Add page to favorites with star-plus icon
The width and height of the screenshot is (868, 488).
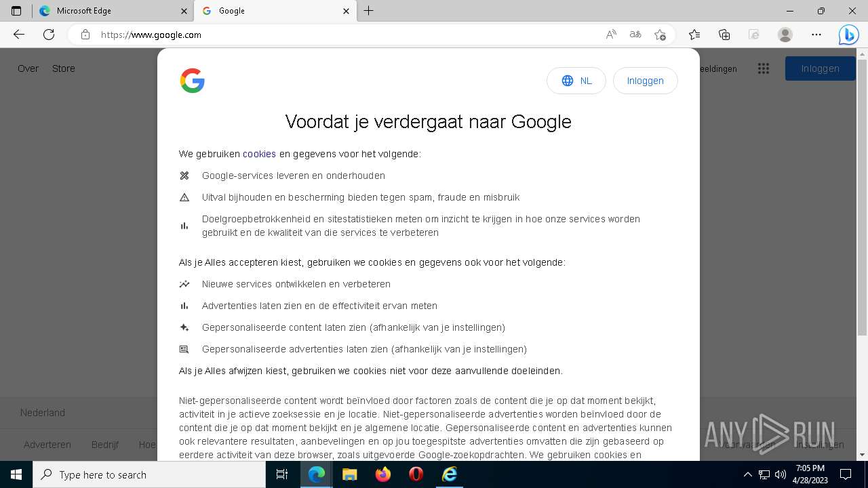tap(660, 35)
